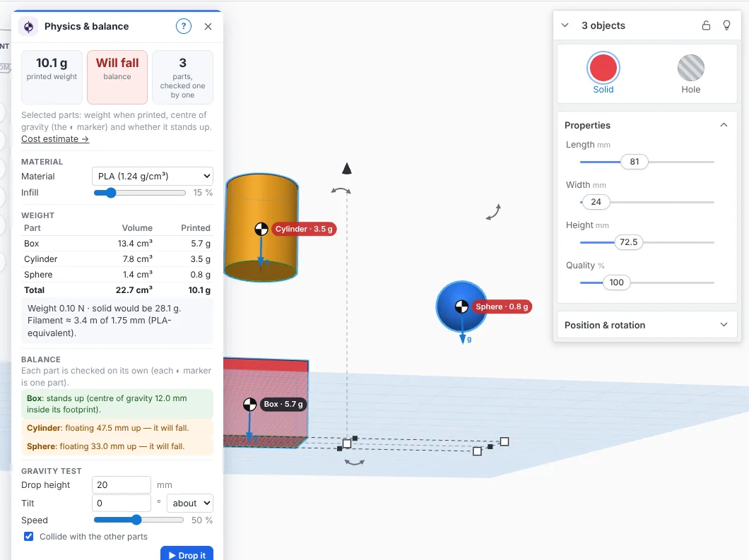Click the 'Sphere · 0.8 g' label
The image size is (749, 560).
502,306
